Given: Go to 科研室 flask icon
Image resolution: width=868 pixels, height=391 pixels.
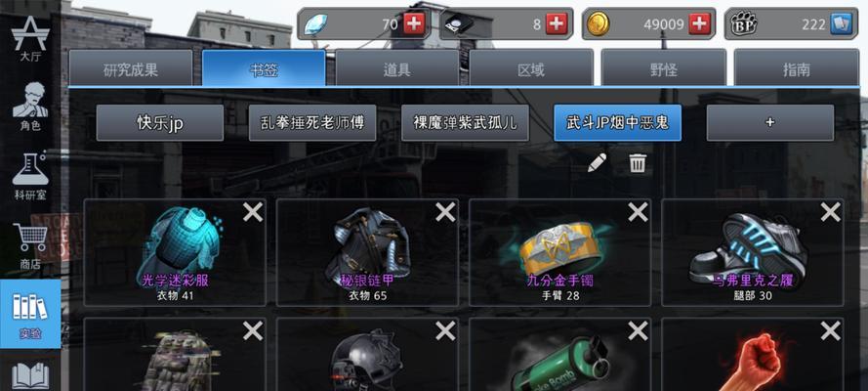Looking at the screenshot, I should [30, 176].
